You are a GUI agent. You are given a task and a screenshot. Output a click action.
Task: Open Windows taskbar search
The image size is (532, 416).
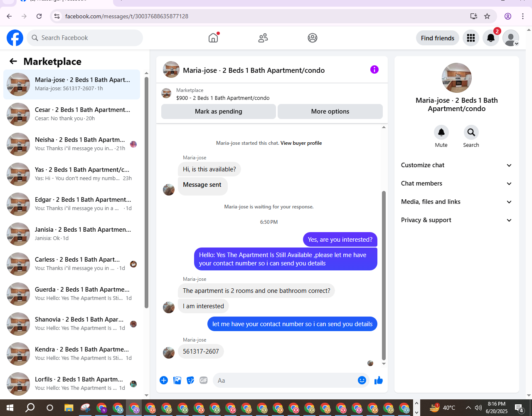tap(30, 408)
